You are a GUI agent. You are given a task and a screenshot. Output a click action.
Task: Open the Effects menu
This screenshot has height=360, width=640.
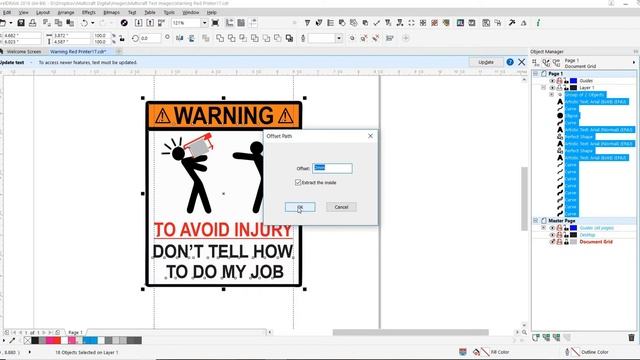(x=89, y=13)
